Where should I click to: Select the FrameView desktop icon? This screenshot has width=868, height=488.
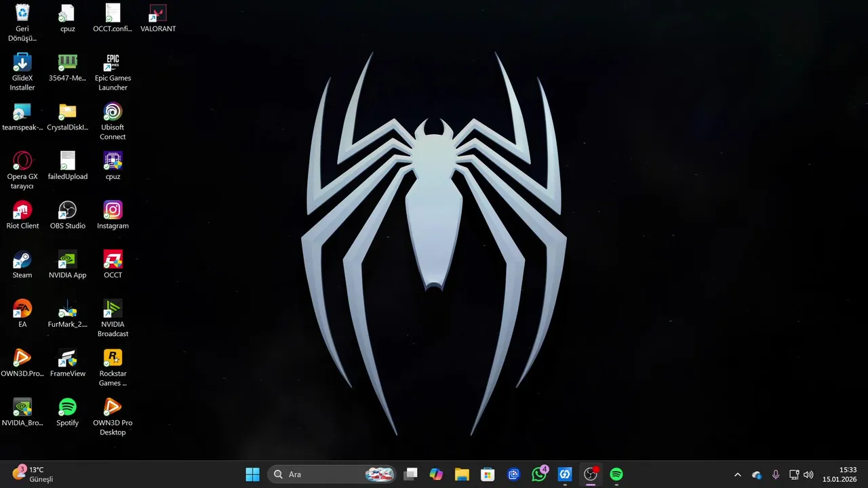(x=67, y=363)
